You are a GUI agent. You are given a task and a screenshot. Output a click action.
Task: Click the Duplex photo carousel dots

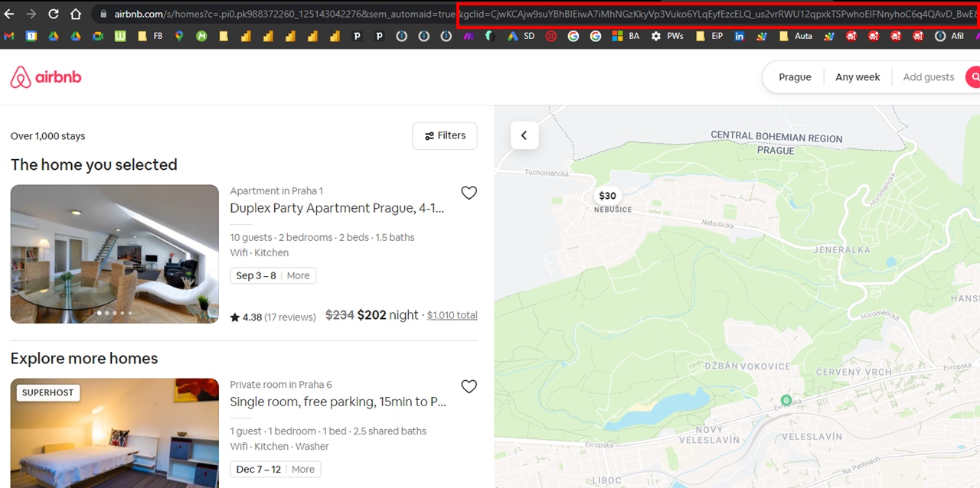click(114, 313)
